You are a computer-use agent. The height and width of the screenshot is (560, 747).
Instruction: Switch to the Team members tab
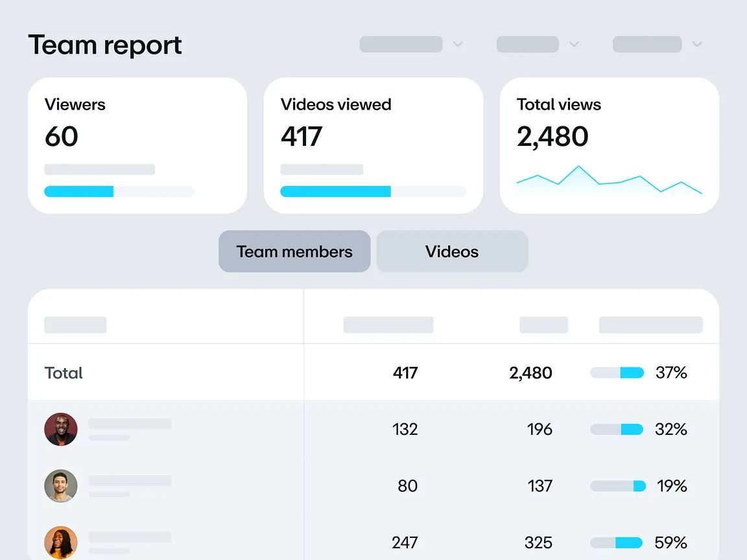(x=294, y=251)
